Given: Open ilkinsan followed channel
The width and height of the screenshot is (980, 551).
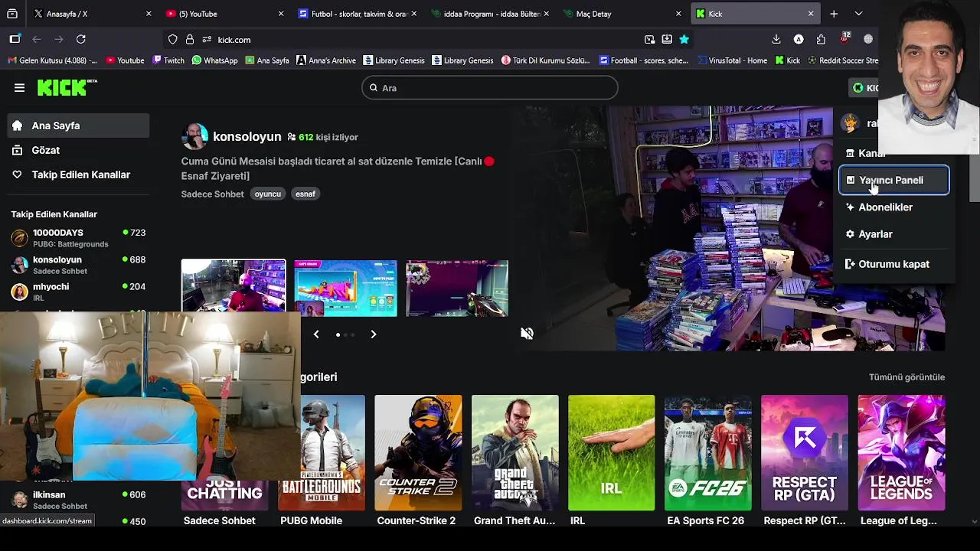Looking at the screenshot, I should coord(78,500).
